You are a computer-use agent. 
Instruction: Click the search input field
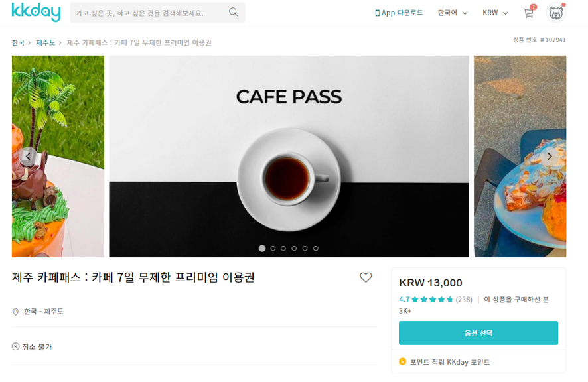coord(148,13)
